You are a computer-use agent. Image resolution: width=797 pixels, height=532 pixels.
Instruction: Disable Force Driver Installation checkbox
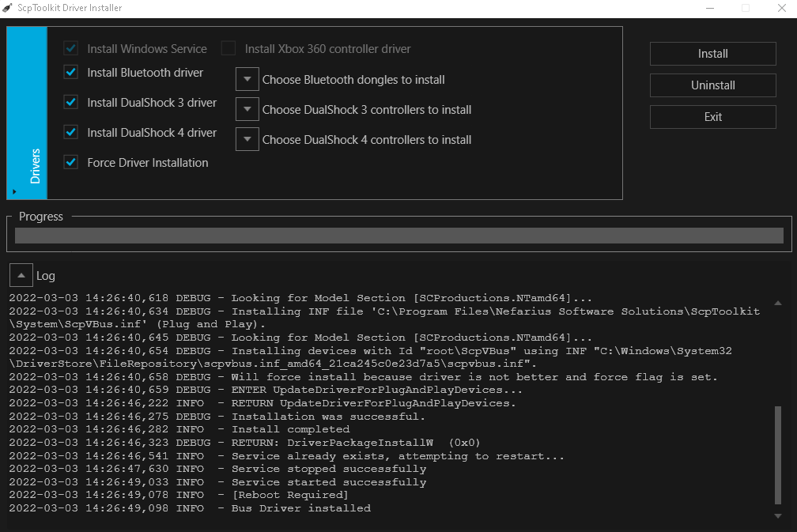(70, 163)
